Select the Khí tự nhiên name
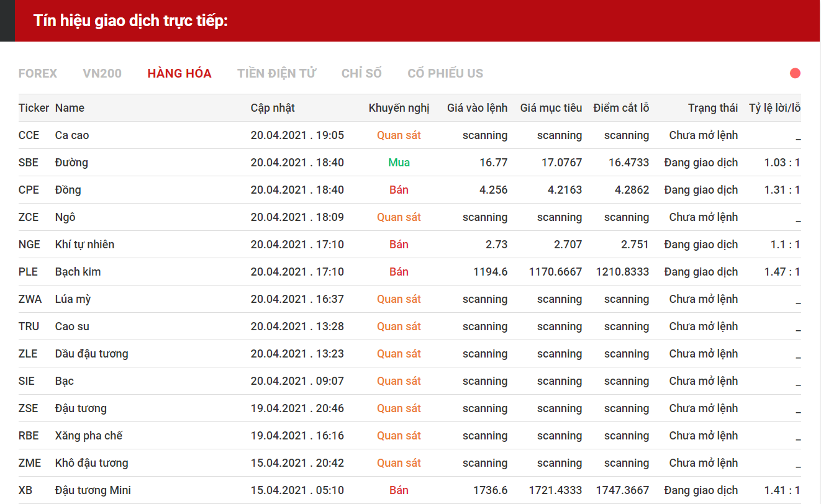The image size is (821, 504). [84, 245]
